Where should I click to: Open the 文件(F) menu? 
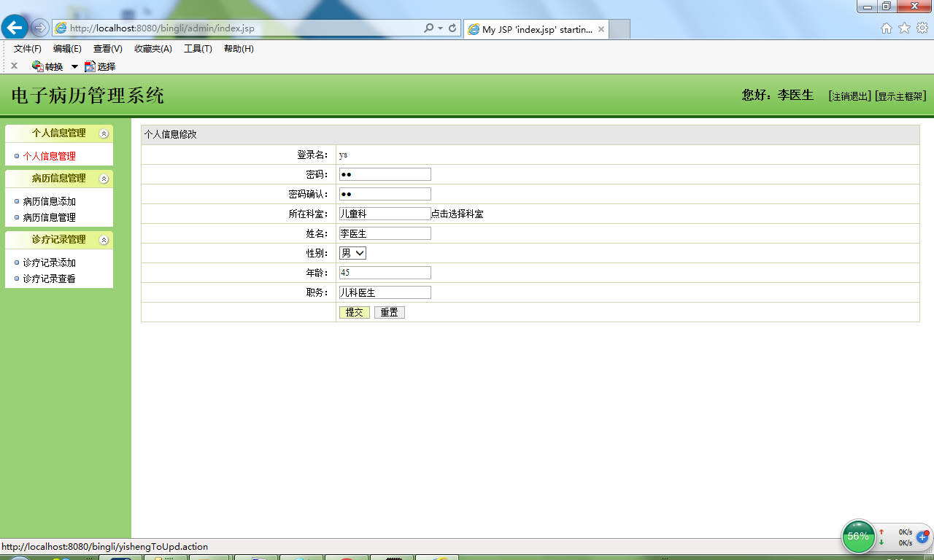coord(28,49)
